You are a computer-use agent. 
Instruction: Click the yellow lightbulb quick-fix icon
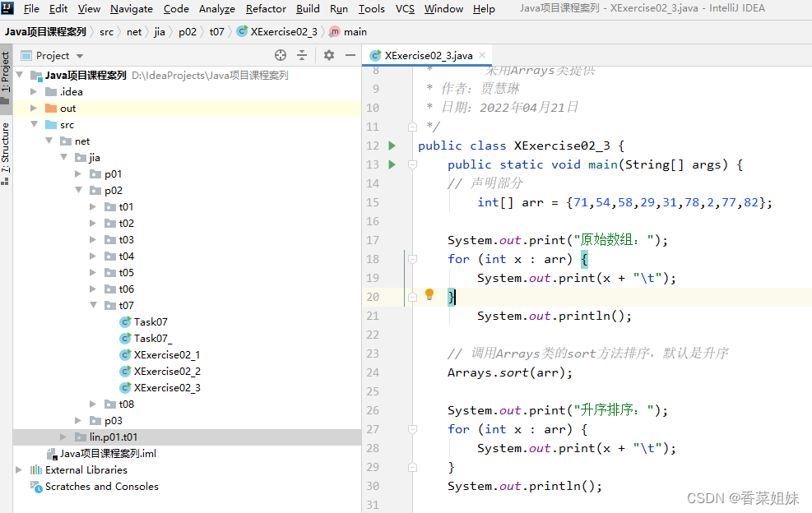point(429,294)
